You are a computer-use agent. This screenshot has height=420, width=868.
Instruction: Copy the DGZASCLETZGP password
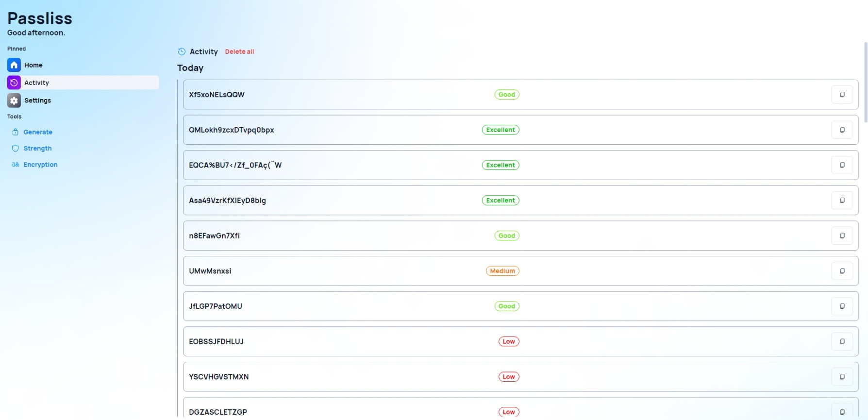[x=842, y=412]
